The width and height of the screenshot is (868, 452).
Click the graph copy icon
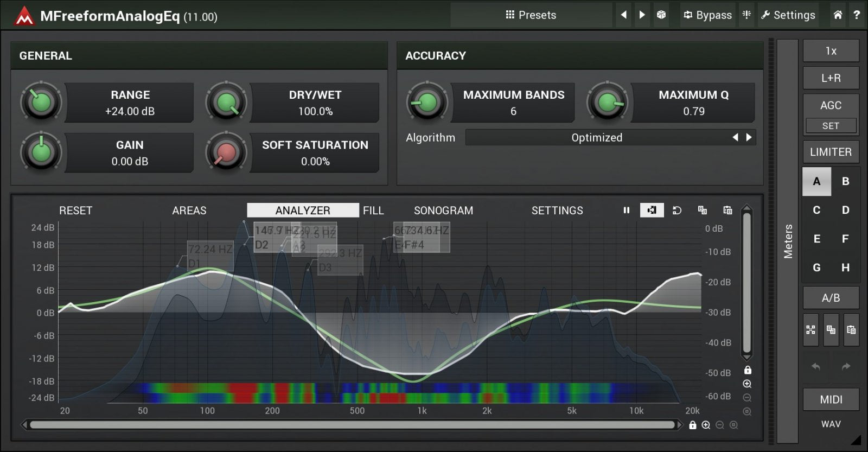[702, 210]
